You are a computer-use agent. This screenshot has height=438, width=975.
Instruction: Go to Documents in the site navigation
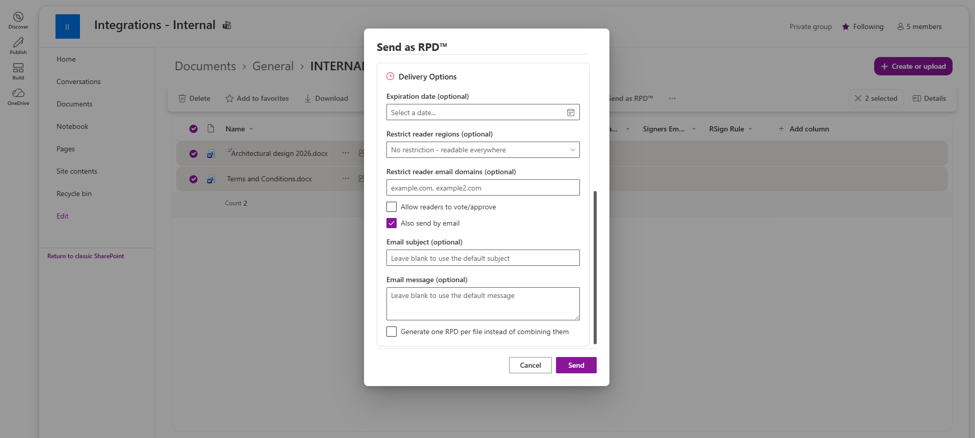74,104
